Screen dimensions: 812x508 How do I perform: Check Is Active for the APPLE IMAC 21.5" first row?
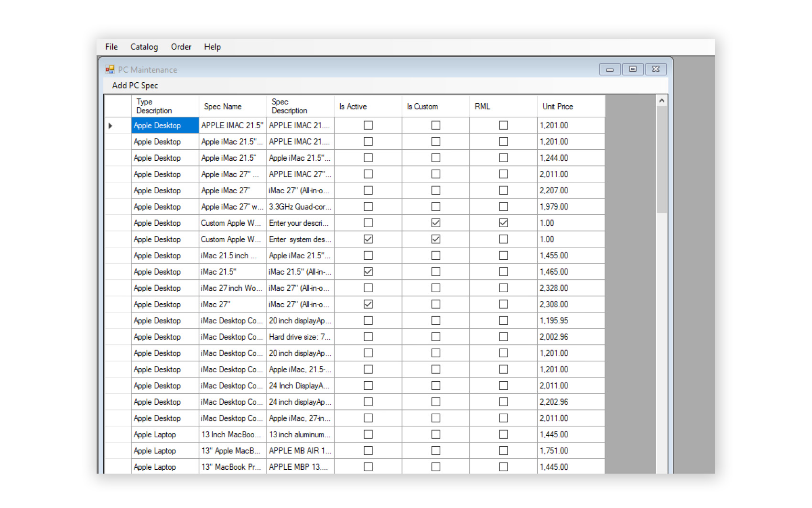tap(368, 125)
